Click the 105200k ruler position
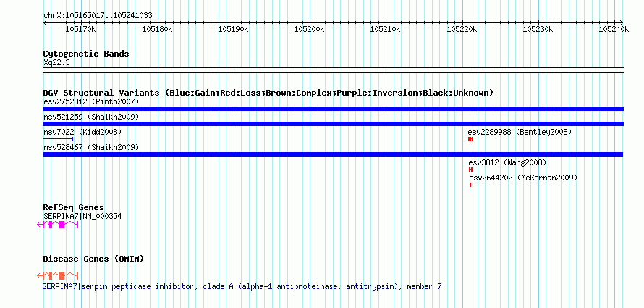Screen dimensions: 644x308 tap(310, 29)
